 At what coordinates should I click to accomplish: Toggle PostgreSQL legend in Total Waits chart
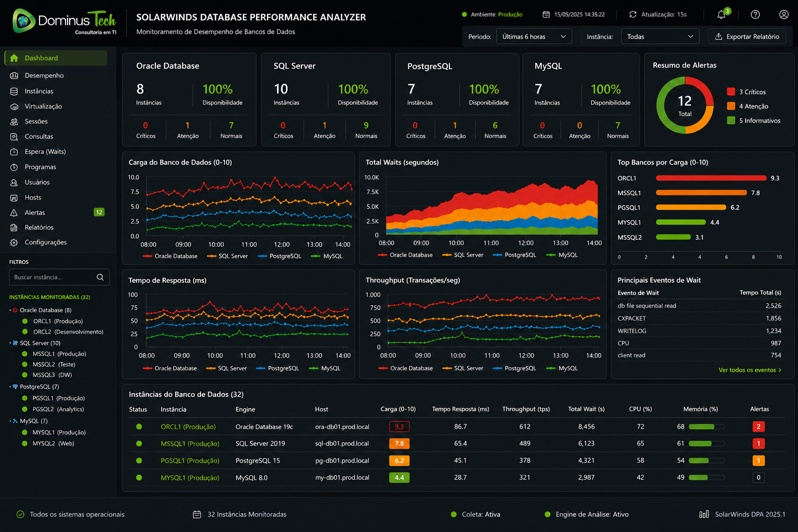tap(514, 255)
